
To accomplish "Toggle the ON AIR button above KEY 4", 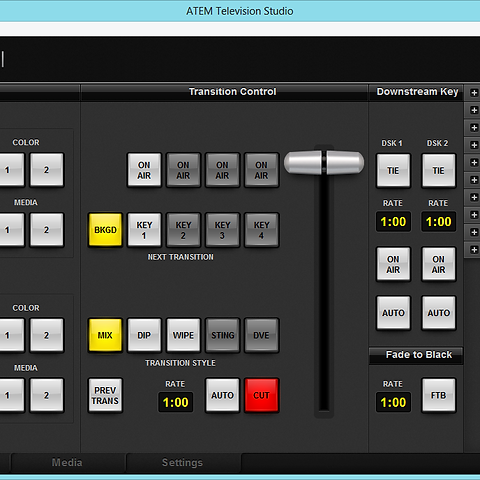I will (261, 170).
